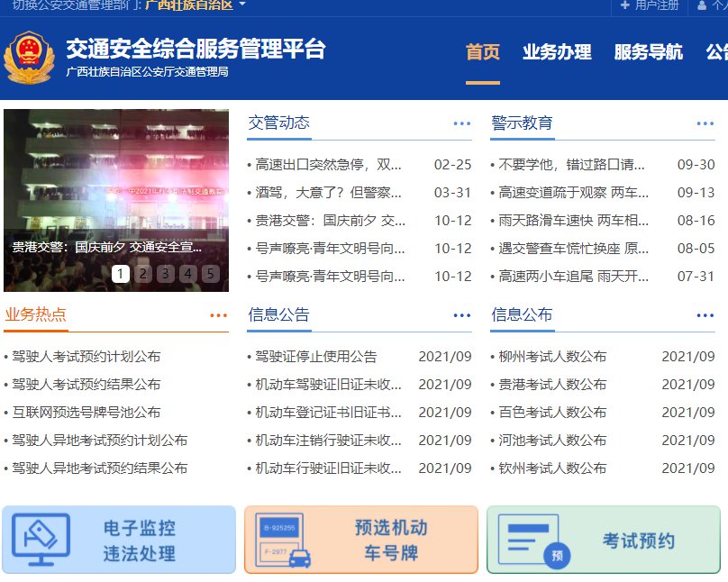
Task: Click the 用户注册 plus icon
Action: tap(625, 5)
